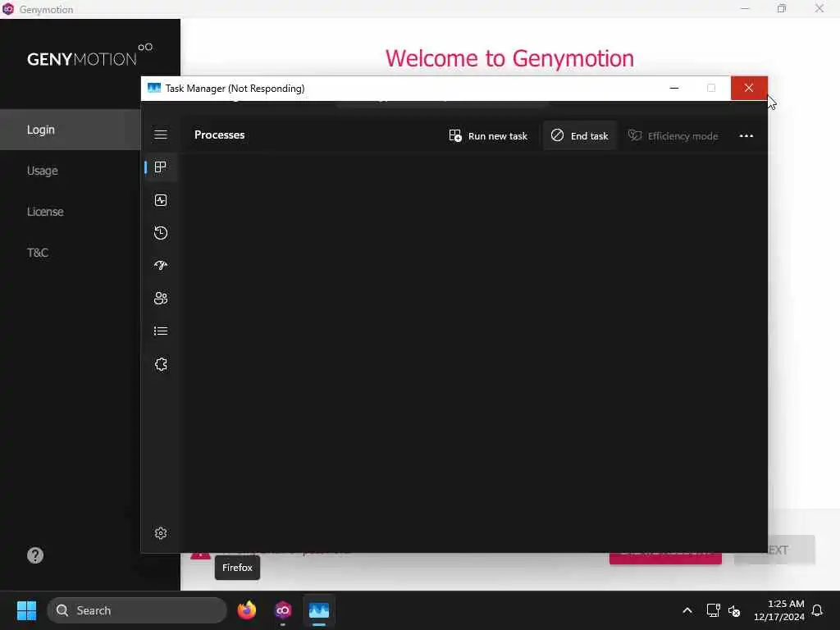The height and width of the screenshot is (630, 840).
Task: Click Task Manager taskbar icon
Action: (319, 610)
